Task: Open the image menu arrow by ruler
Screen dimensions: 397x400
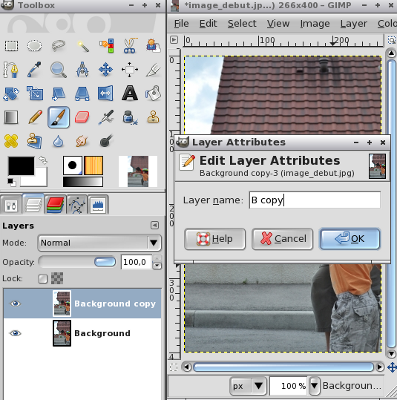Action: (x=174, y=40)
